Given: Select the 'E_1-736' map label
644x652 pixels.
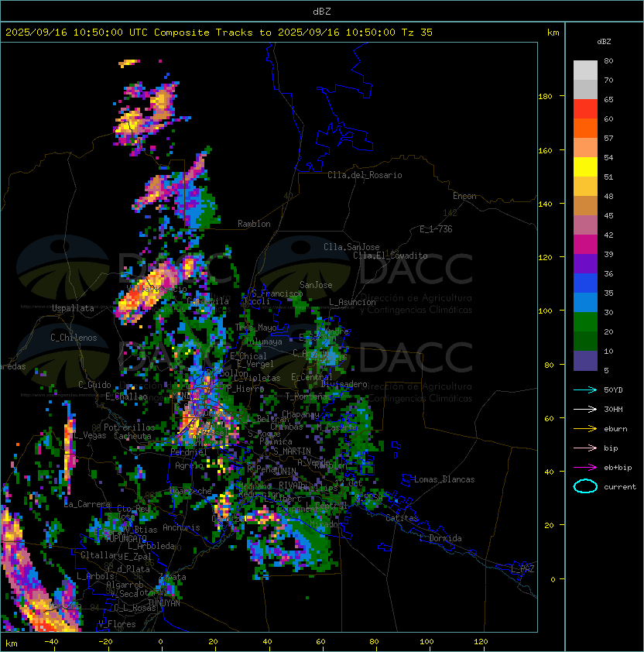Looking at the screenshot, I should 436,229.
